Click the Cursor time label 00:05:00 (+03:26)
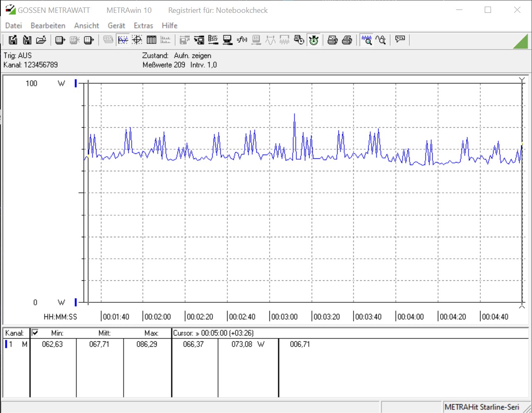Screen dimensions: 532x413 213,333
